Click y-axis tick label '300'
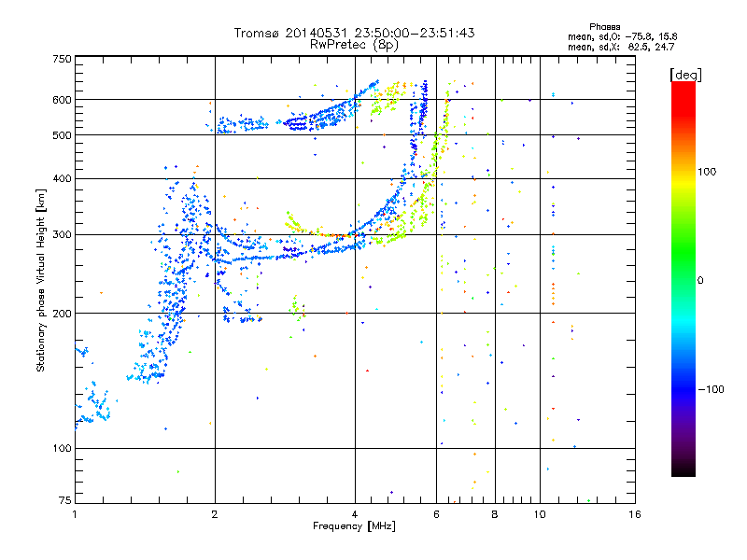Viewport: 747px width, 560px height. point(62,235)
